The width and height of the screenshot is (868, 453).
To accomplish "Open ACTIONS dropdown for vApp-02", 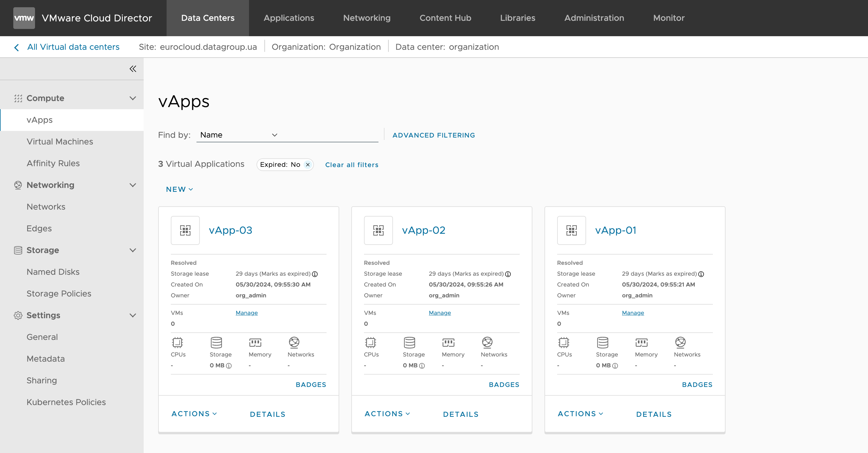I will (387, 413).
